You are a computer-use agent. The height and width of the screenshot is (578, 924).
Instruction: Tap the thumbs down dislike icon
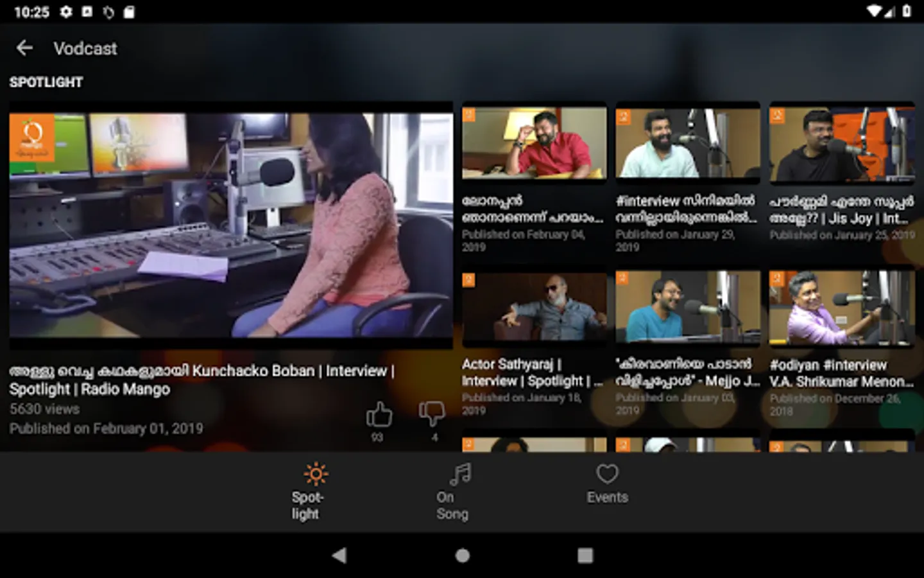click(432, 414)
